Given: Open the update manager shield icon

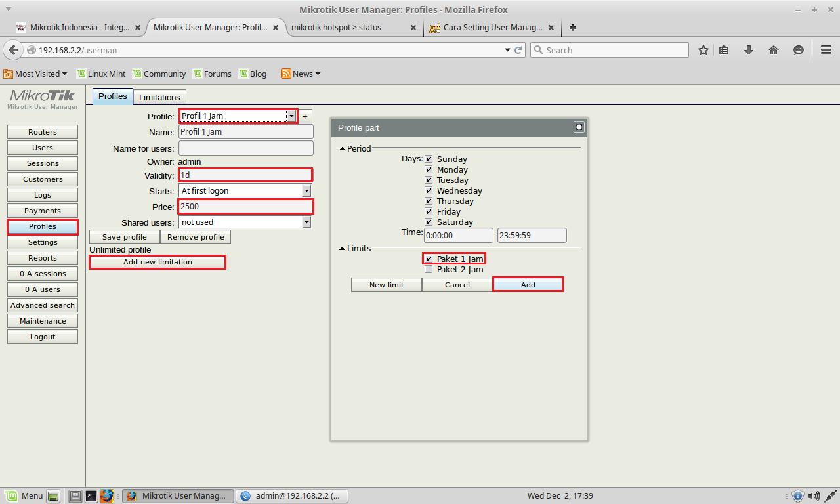Looking at the screenshot, I should tap(798, 496).
